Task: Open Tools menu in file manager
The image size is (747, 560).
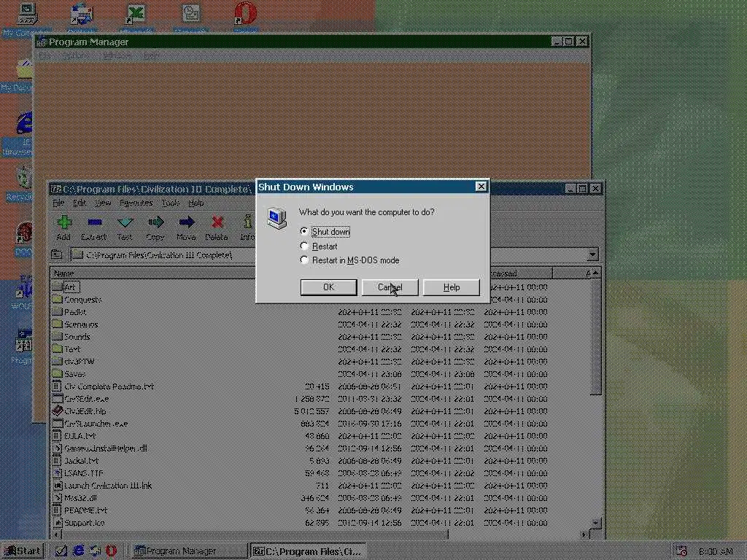Action: click(x=170, y=203)
